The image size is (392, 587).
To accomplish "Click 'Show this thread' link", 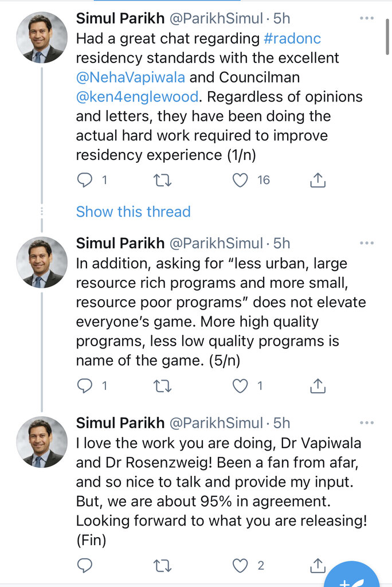I will pos(133,212).
